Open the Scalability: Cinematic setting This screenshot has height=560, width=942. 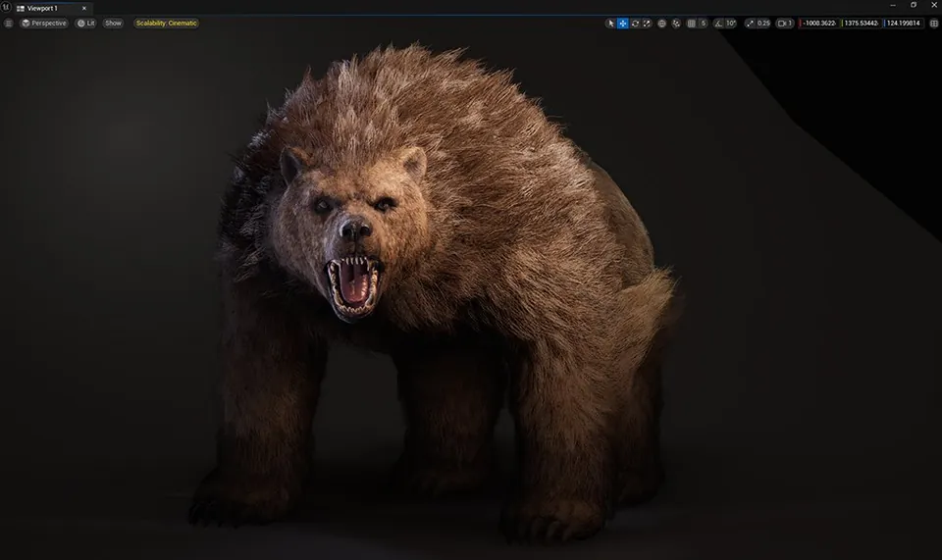tap(167, 24)
